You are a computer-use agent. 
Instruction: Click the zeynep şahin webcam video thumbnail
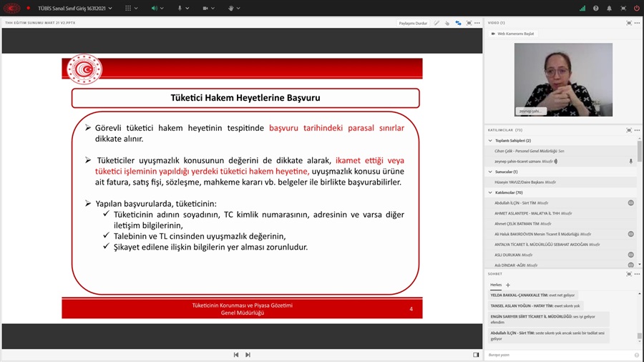click(563, 79)
